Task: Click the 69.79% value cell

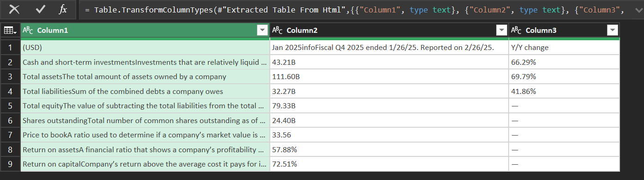Action: pyautogui.click(x=564, y=76)
